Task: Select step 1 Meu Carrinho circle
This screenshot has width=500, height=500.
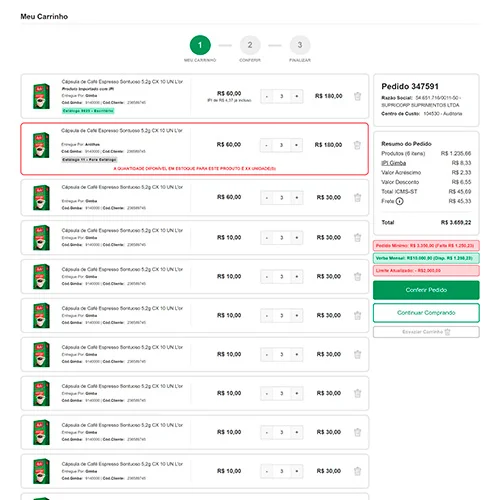Action: [x=200, y=45]
